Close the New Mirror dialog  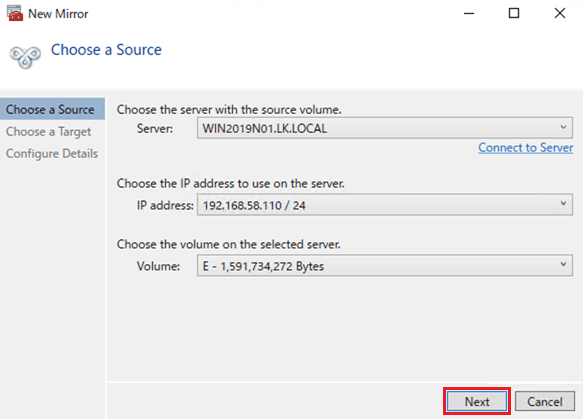coord(560,13)
